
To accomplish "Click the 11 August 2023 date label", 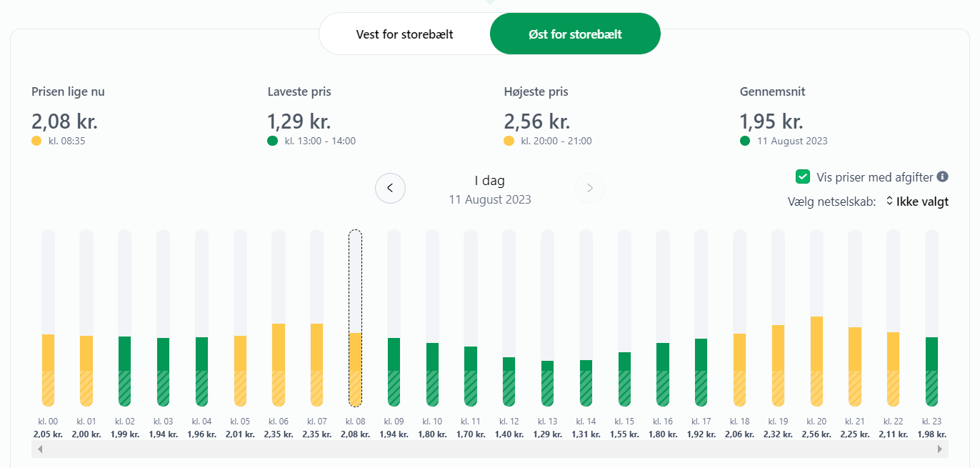I will (x=490, y=199).
